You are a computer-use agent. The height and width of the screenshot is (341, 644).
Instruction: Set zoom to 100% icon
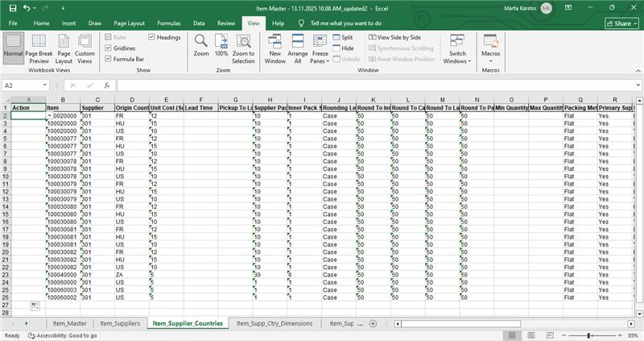[x=221, y=45]
